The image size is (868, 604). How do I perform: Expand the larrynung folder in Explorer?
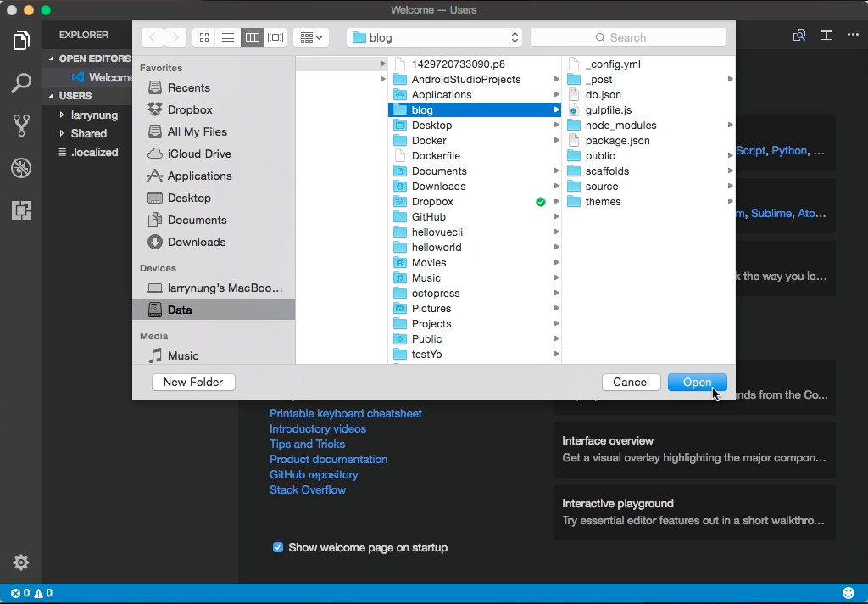coord(61,115)
